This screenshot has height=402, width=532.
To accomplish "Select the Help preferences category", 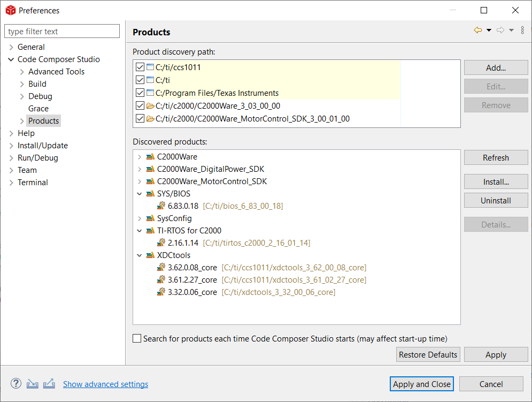I will point(26,133).
